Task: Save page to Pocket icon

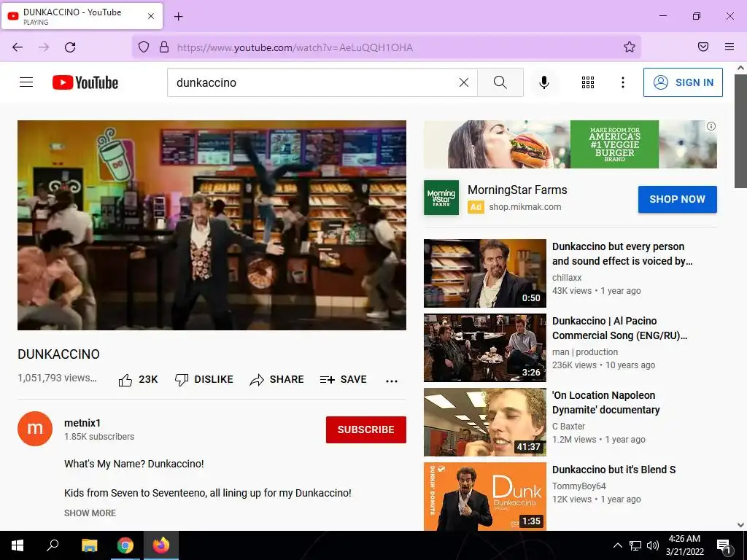Action: tap(703, 47)
